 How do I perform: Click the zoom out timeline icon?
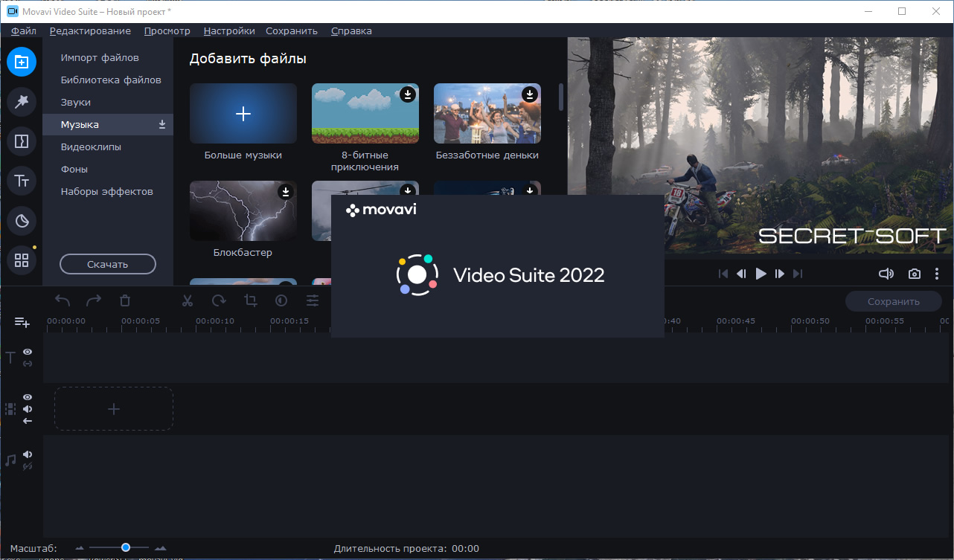(x=80, y=548)
